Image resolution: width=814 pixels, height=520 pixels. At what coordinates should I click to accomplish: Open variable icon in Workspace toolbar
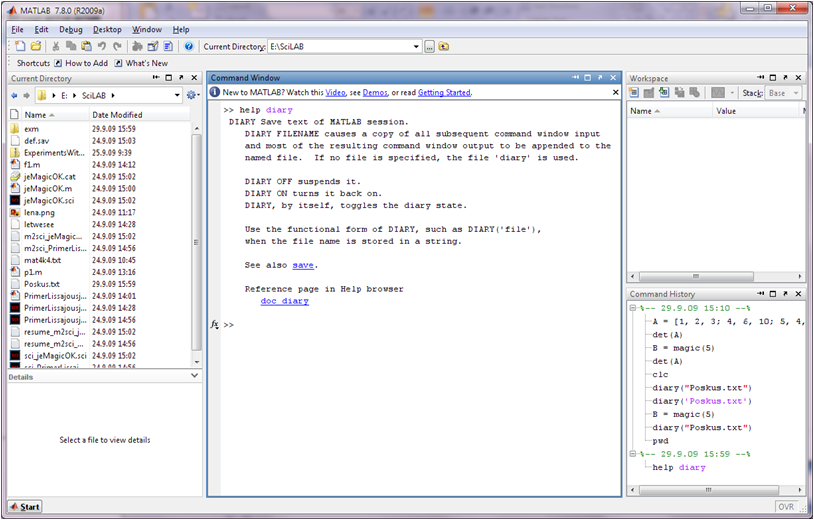(x=648, y=92)
